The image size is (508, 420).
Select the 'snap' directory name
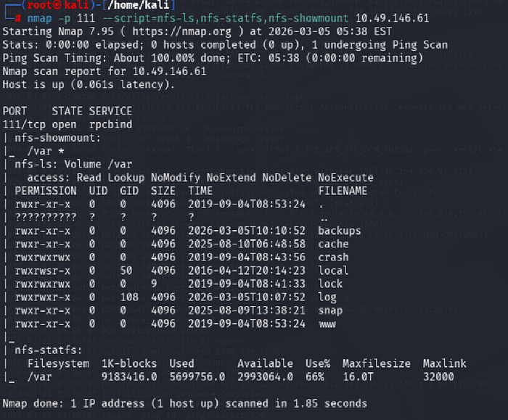pos(330,310)
